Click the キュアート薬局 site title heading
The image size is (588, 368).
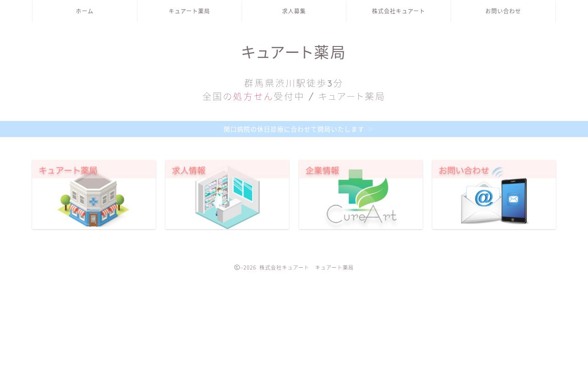pos(293,52)
